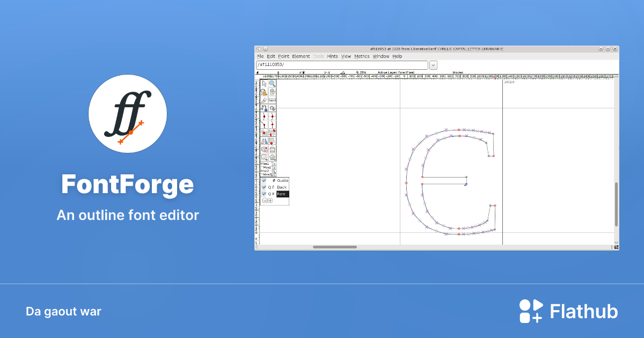The width and height of the screenshot is (644, 338).
Task: Pick the Freehand drawing tool
Action: (x=264, y=91)
